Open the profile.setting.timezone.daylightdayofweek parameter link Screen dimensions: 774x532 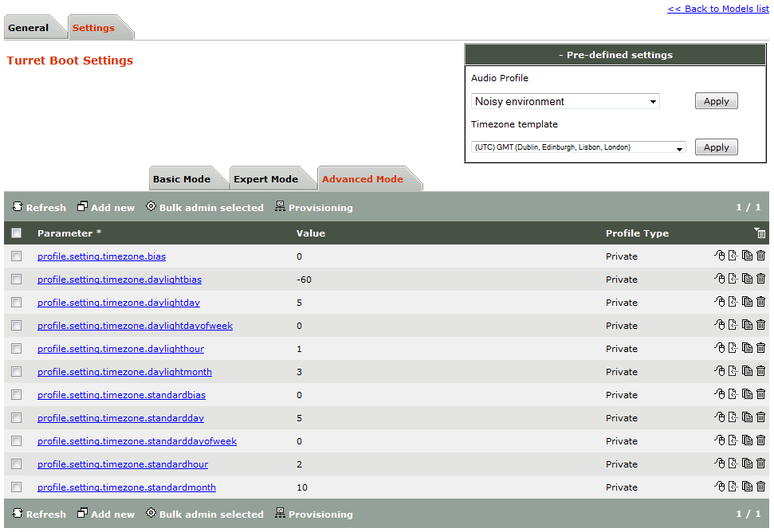[x=135, y=326]
